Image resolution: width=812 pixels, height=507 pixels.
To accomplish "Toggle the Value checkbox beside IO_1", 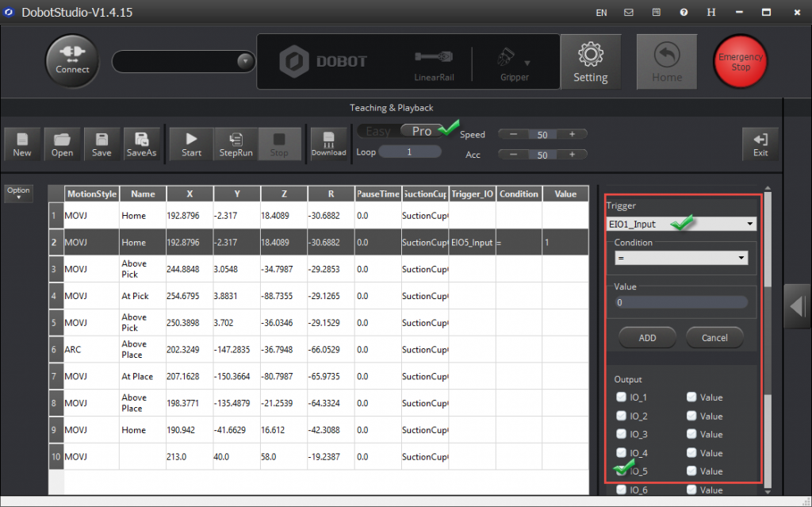I will (x=691, y=397).
